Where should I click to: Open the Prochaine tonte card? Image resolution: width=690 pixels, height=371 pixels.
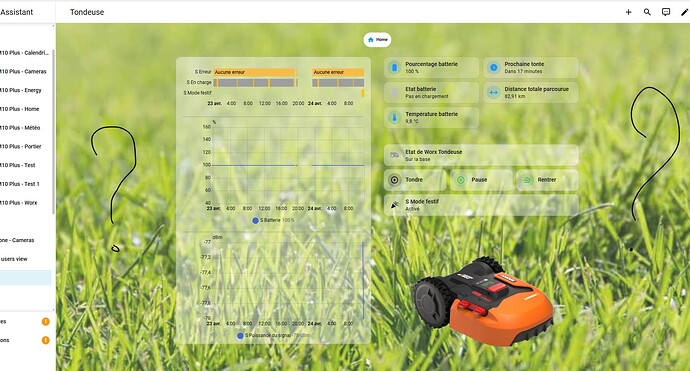531,68
